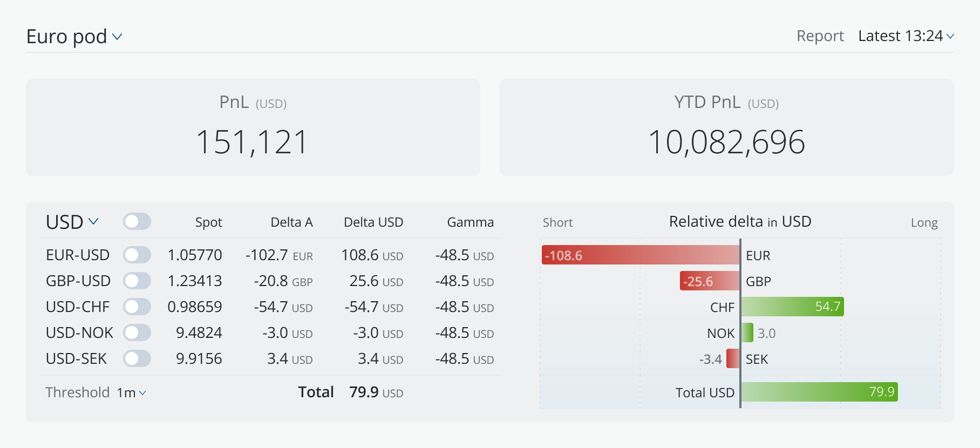Click the Short axis label
Screen dimensions: 980x448
coord(557,222)
